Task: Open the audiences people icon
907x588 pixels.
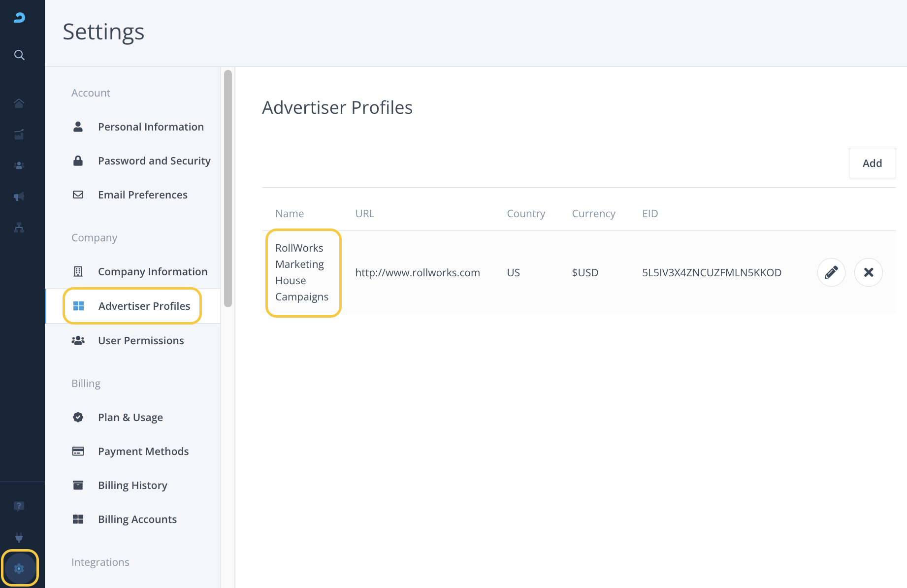Action: point(19,165)
